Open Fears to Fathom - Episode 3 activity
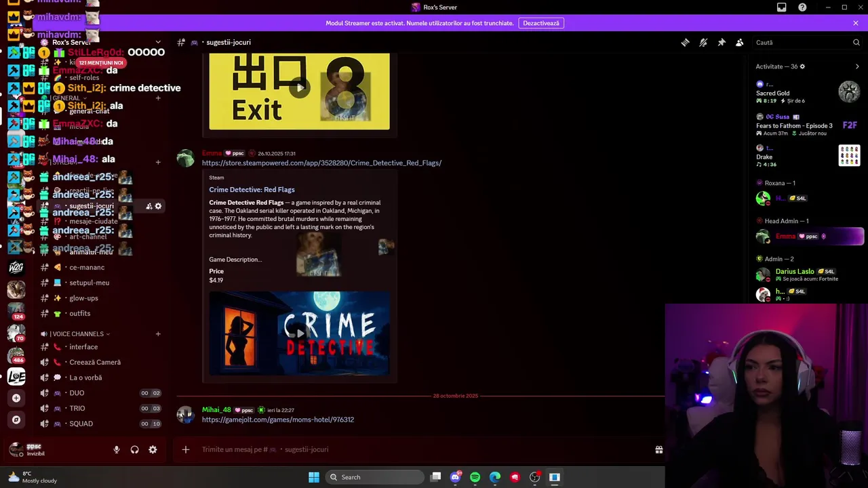Screen dimensions: 868x488 pos(808,125)
